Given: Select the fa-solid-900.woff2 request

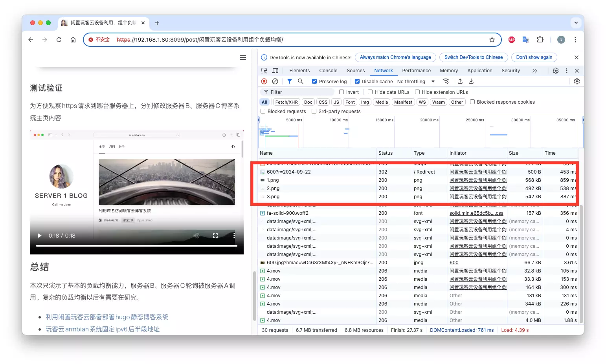Looking at the screenshot, I should point(418,213).
